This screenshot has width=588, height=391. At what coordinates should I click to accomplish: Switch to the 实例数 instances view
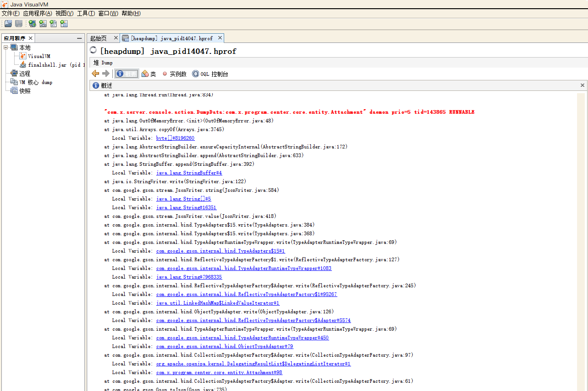(x=174, y=74)
